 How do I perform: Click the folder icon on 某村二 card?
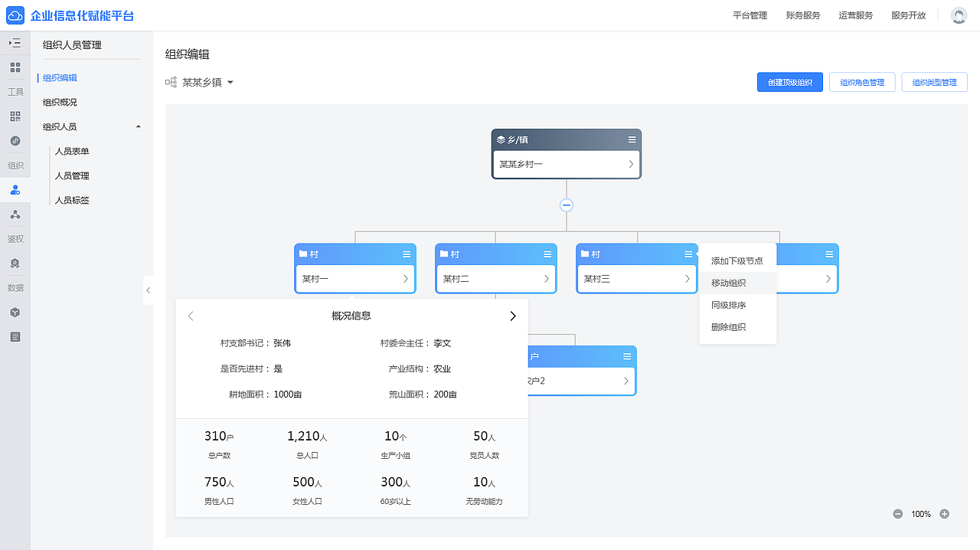coord(444,254)
